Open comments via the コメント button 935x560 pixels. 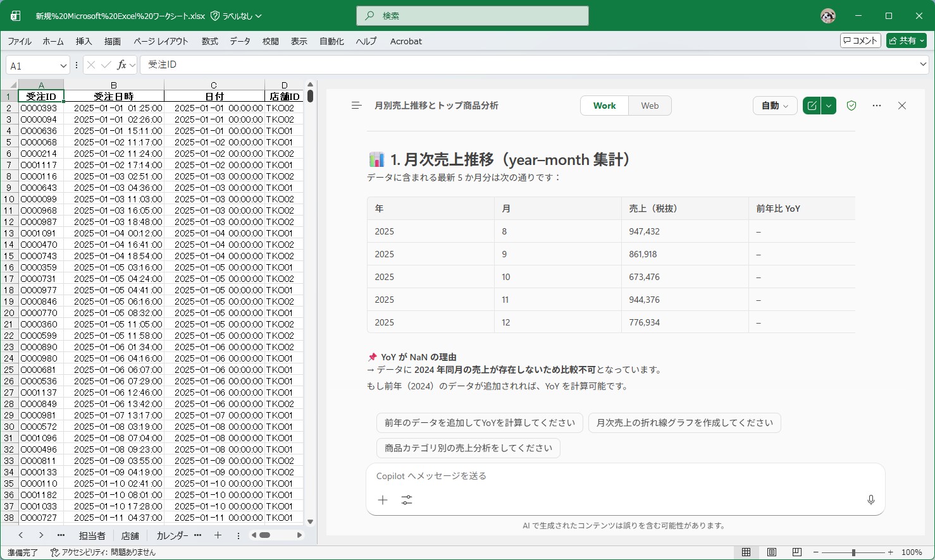(860, 40)
